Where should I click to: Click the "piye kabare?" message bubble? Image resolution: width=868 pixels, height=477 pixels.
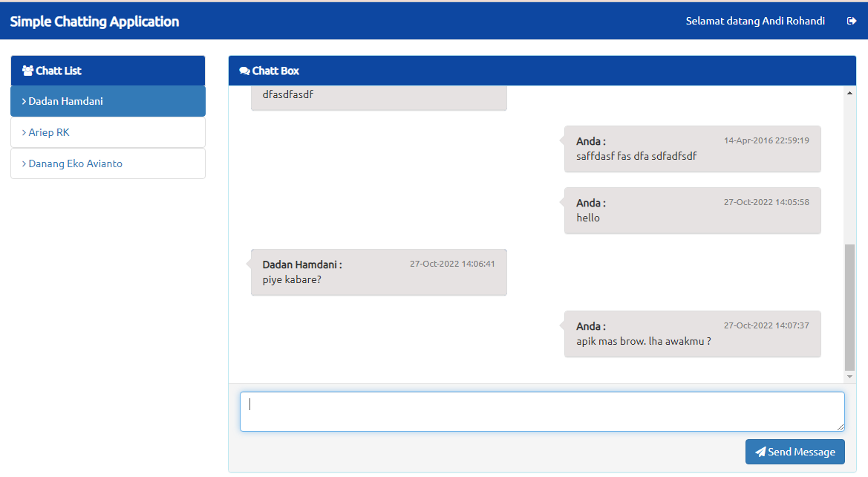point(379,273)
